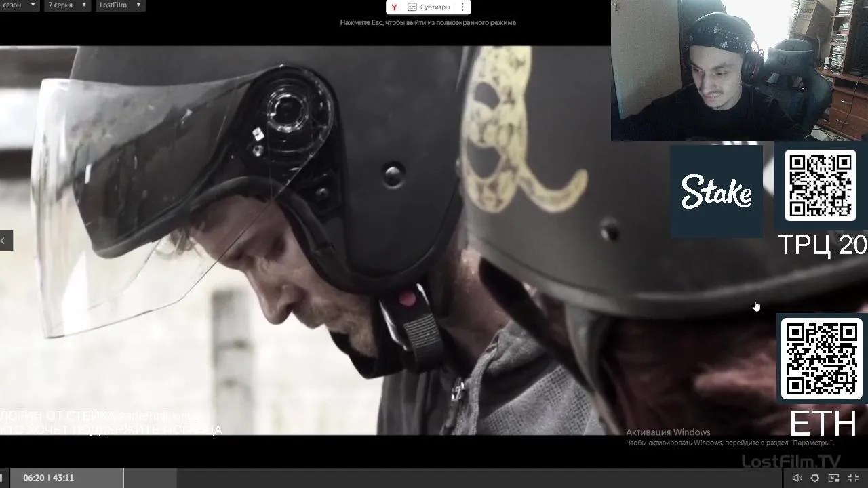Click the 06:20 | 43:11 time display
This screenshot has height=488, width=868.
(49, 478)
